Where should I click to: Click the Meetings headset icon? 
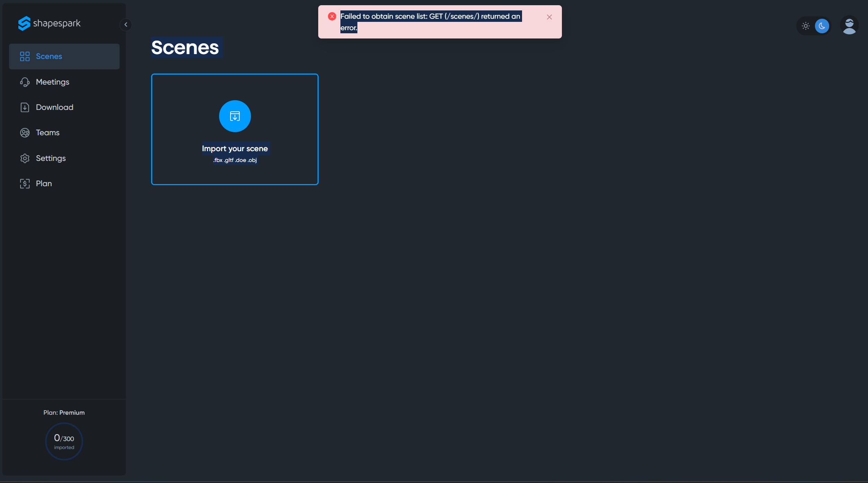click(25, 82)
